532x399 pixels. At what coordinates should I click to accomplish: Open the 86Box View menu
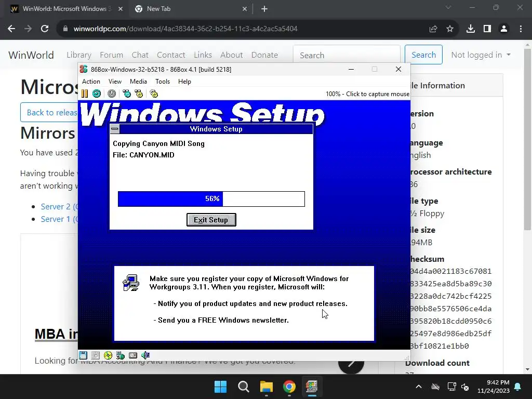[115, 82]
